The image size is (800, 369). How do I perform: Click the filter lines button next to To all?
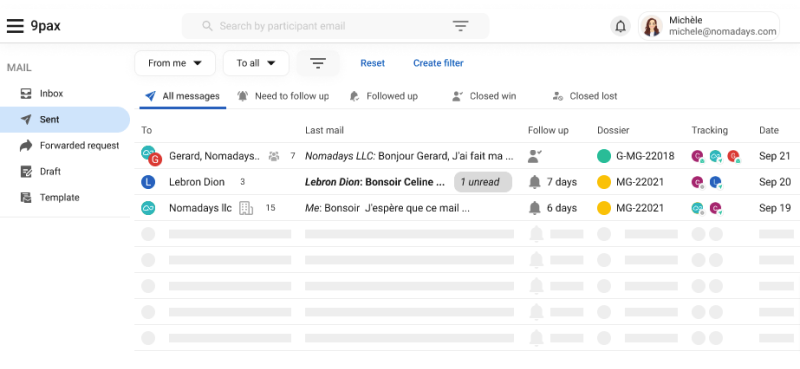318,63
